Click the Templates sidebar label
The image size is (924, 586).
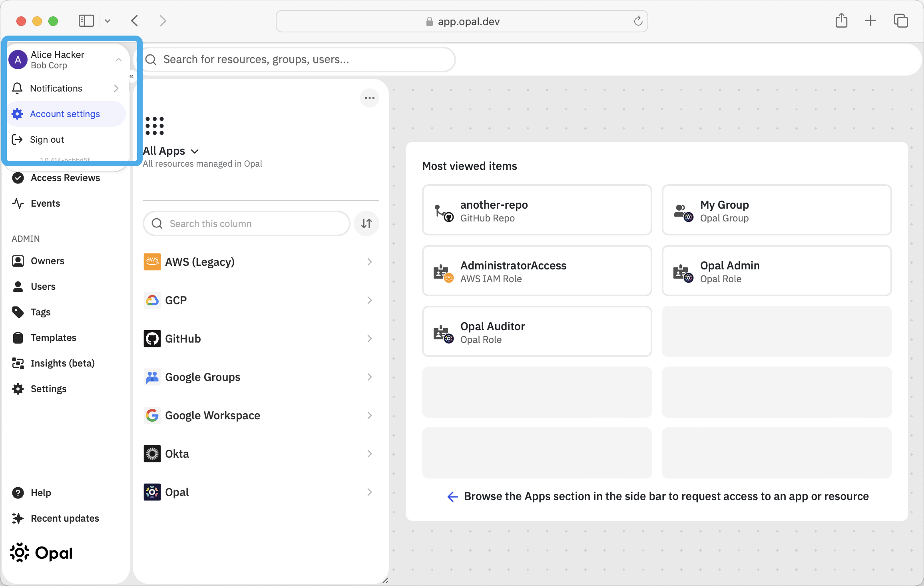pyautogui.click(x=54, y=338)
